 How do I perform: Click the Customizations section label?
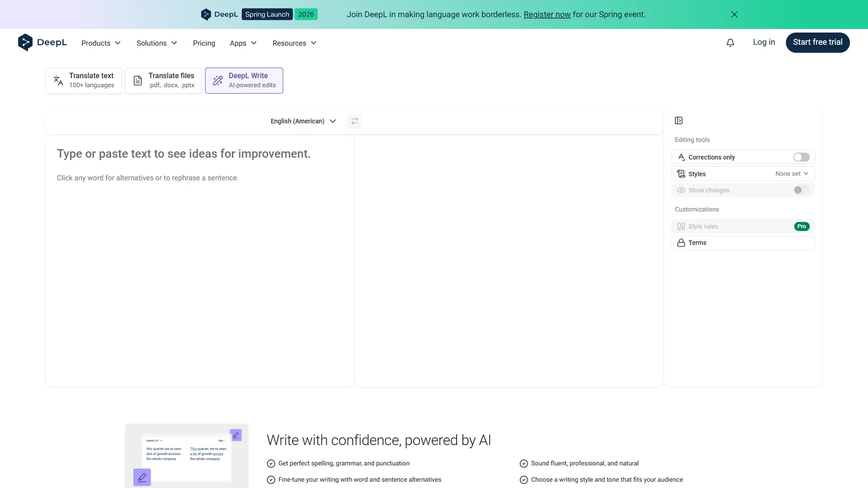tap(697, 210)
